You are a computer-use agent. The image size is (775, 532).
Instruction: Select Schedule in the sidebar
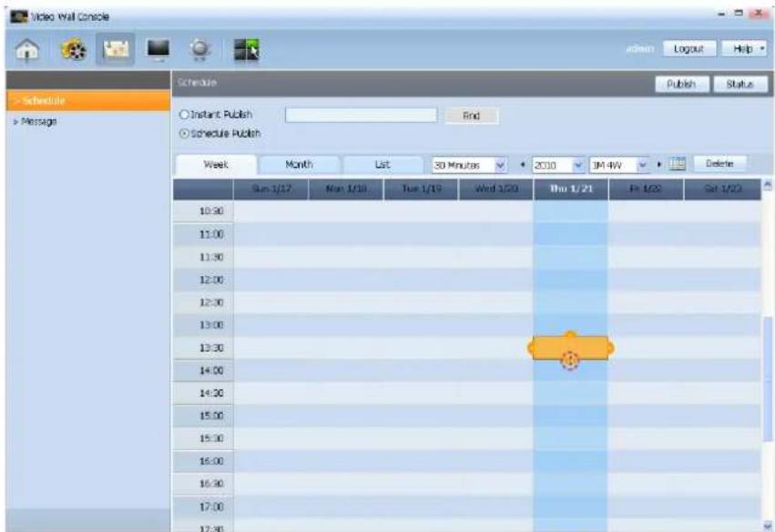(88, 100)
